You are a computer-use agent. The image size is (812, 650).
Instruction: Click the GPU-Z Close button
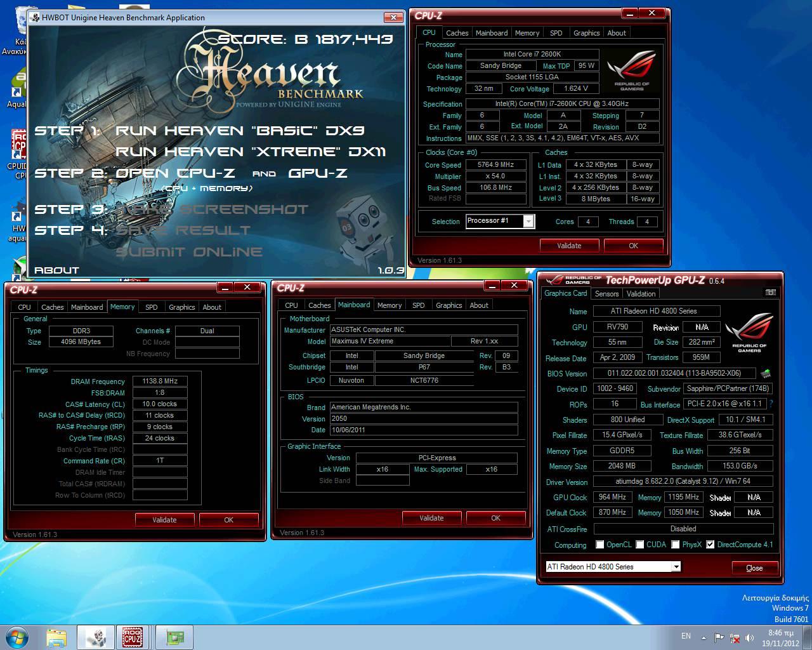[754, 568]
